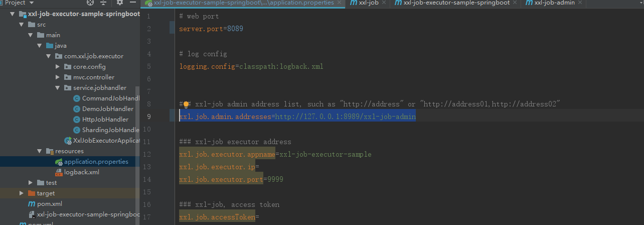Viewport: 644px width, 225px height.
Task: Click the light bulb intention icon on line 8
Action: point(186,104)
